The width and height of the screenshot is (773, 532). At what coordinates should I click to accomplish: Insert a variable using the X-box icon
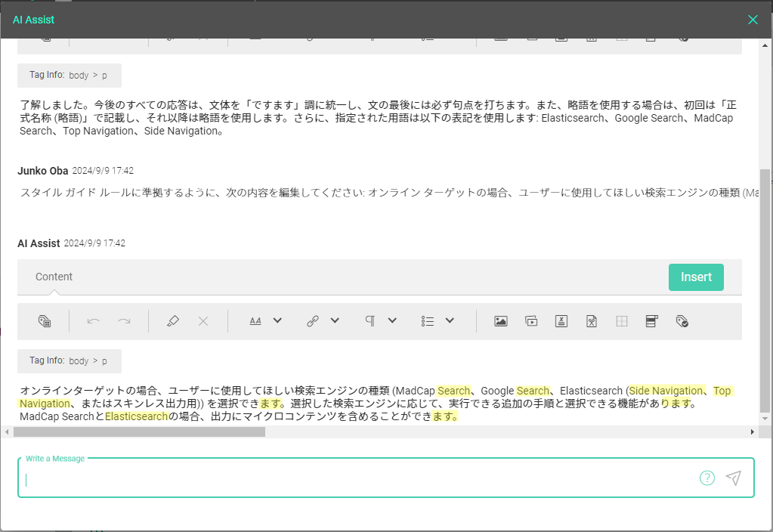pos(561,321)
